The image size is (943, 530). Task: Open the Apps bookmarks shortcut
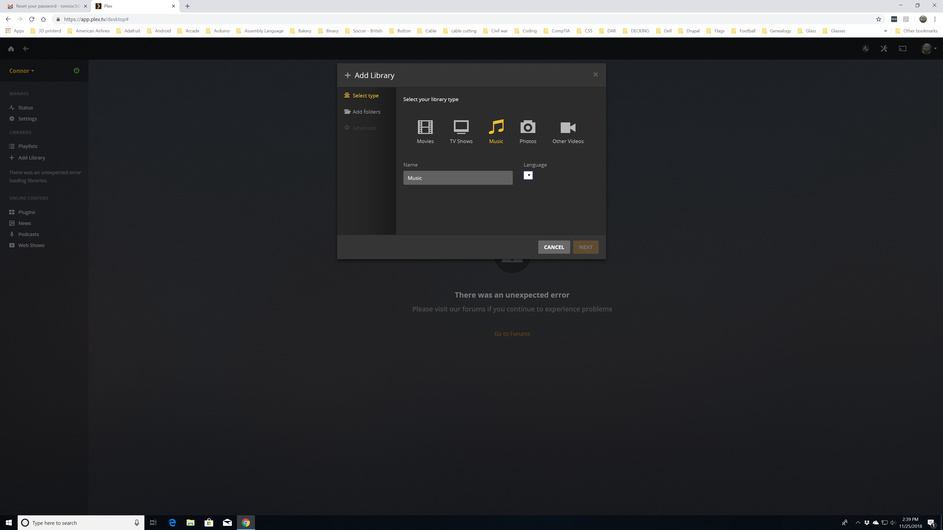click(14, 31)
